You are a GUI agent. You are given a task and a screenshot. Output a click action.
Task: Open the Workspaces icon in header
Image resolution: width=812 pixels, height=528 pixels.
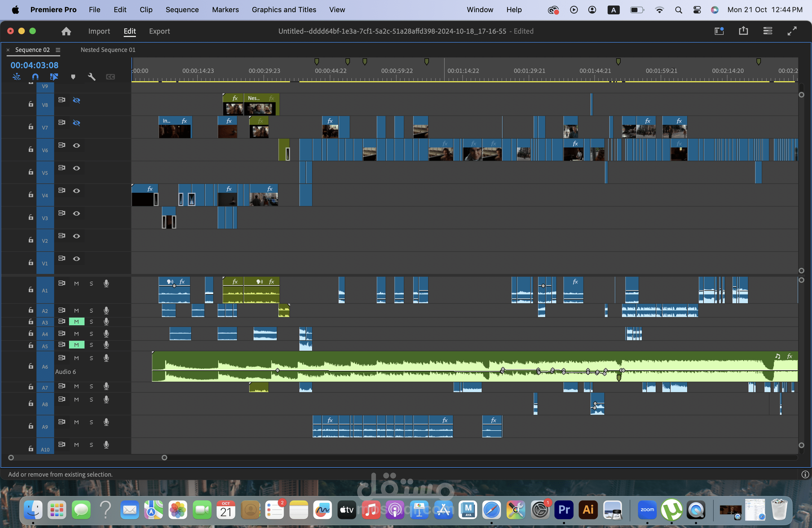(719, 31)
